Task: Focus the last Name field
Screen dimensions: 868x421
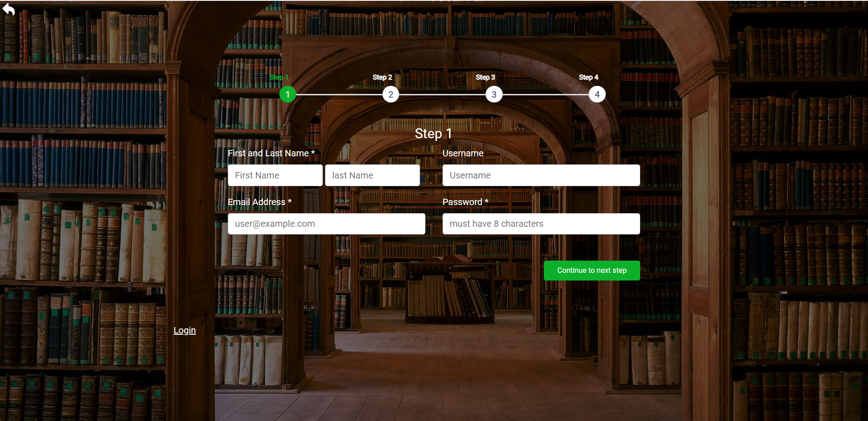Action: click(373, 175)
